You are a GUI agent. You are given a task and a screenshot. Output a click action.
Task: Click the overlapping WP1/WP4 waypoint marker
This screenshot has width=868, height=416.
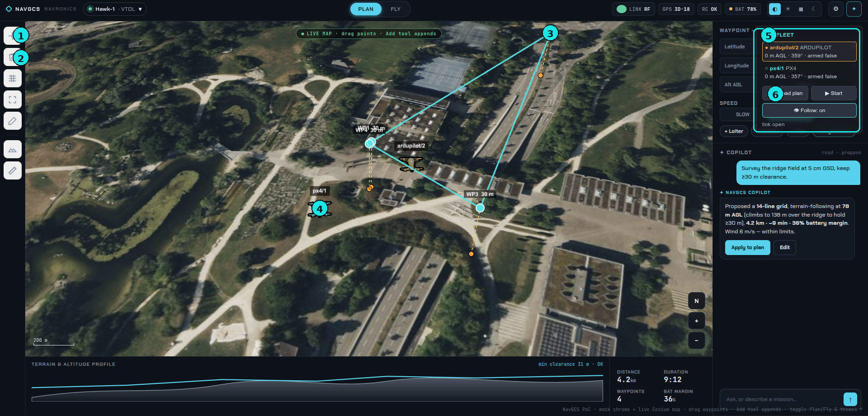click(x=370, y=143)
